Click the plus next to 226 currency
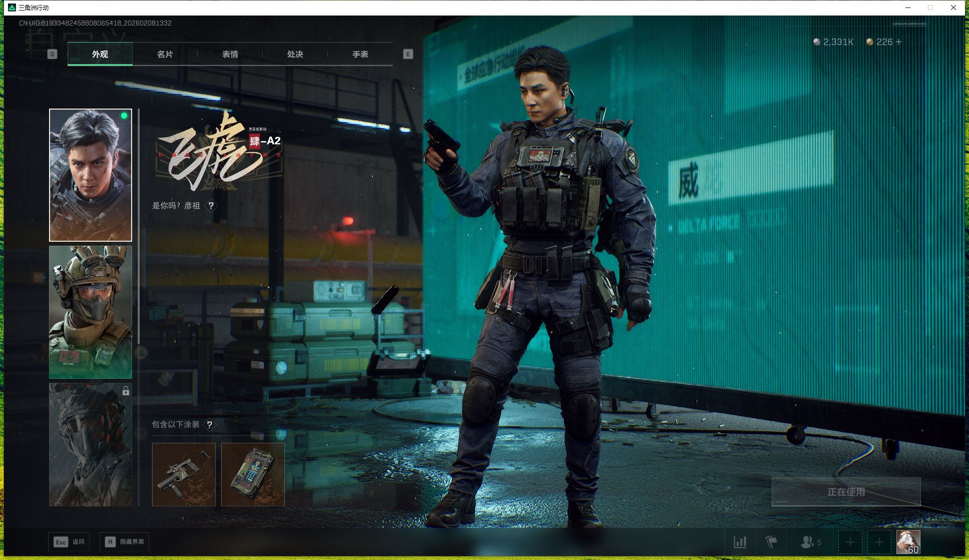969x560 pixels. (898, 42)
